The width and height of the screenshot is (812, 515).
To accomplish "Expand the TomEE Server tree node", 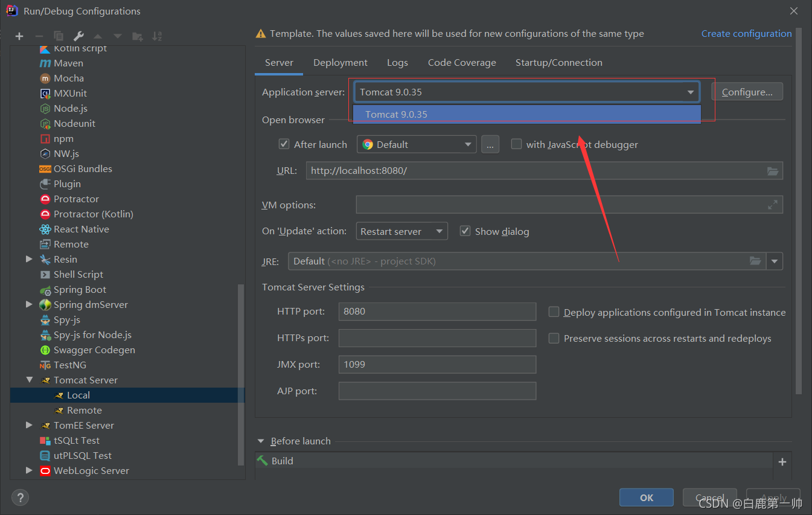I will tap(29, 425).
